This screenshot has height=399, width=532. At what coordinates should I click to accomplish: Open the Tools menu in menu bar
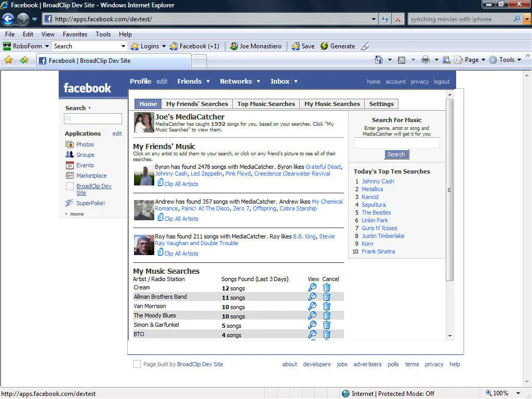tap(103, 34)
